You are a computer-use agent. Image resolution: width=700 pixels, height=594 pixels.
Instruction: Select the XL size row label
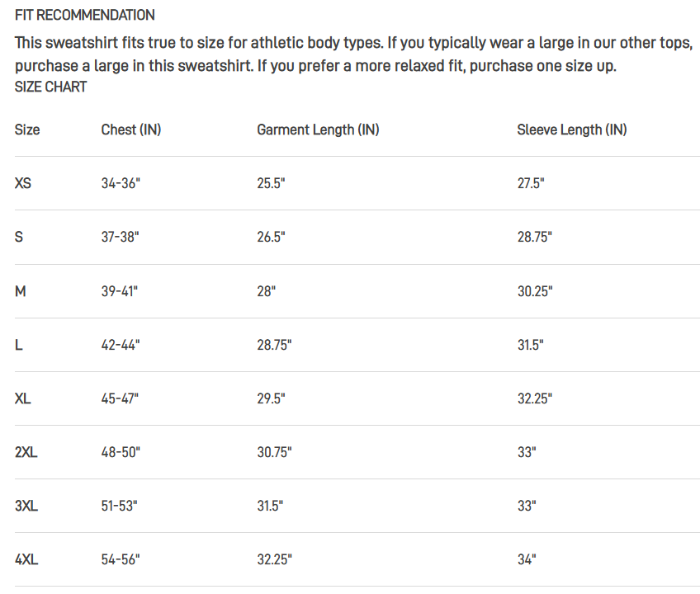[23, 398]
